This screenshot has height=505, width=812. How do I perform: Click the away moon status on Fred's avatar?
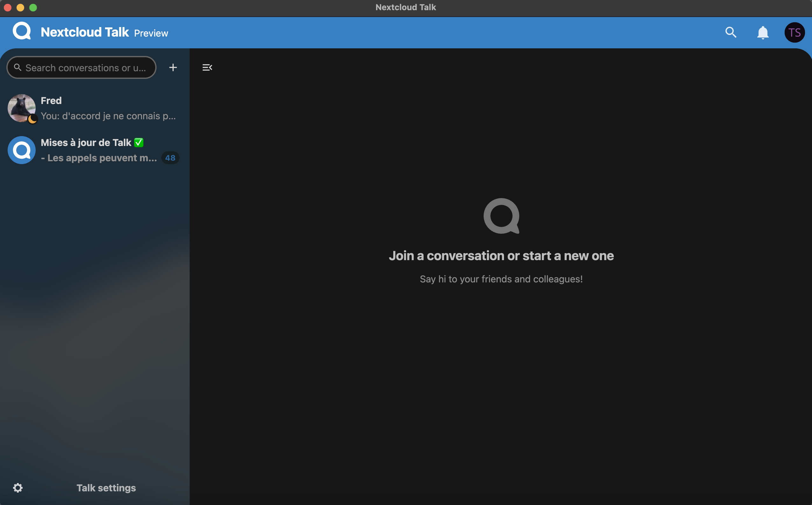click(x=32, y=119)
